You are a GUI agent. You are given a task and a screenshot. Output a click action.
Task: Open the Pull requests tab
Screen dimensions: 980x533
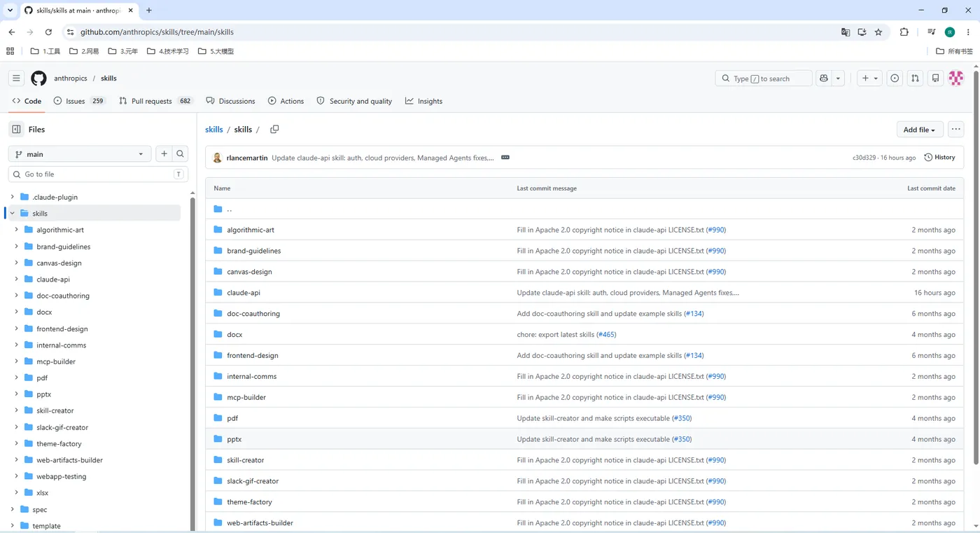pyautogui.click(x=156, y=101)
